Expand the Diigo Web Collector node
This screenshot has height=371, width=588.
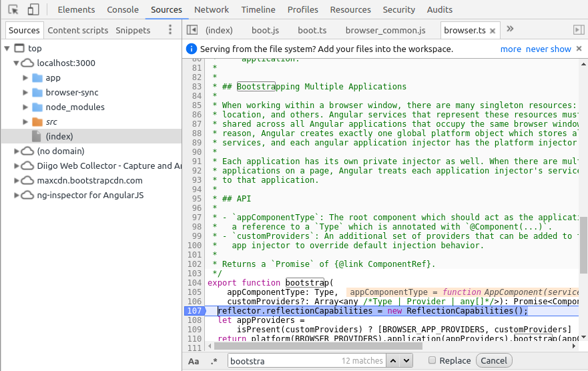[16, 165]
